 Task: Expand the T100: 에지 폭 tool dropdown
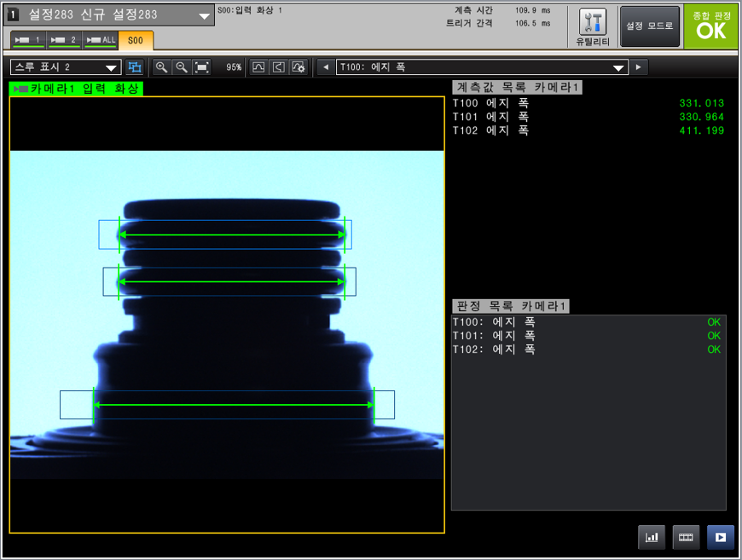point(482,67)
